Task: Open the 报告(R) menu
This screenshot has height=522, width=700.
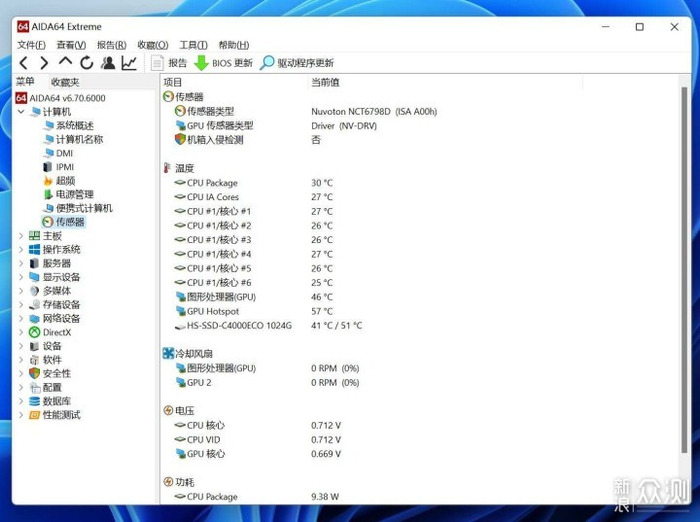Action: point(112,45)
